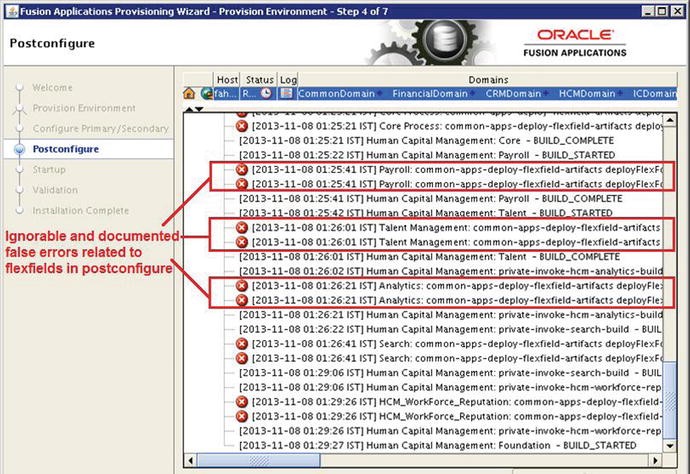Select the FinancialDomain entry
The image size is (690, 474).
(430, 93)
